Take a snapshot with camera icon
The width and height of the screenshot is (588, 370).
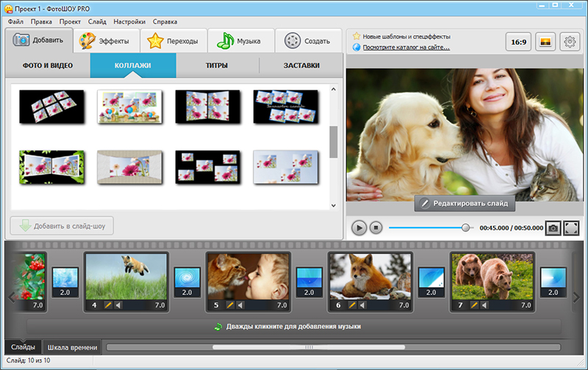point(553,228)
